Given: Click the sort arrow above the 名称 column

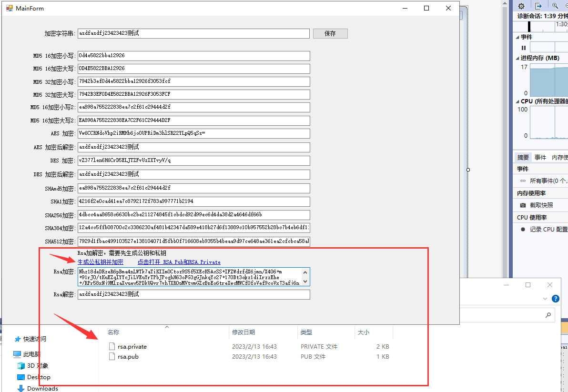Looking at the screenshot, I should pyautogui.click(x=167, y=327).
